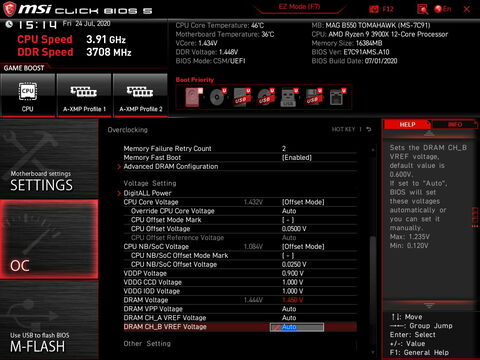Click the MSI dragon shield logo
This screenshot has height=360, width=480.
pos(9,9)
